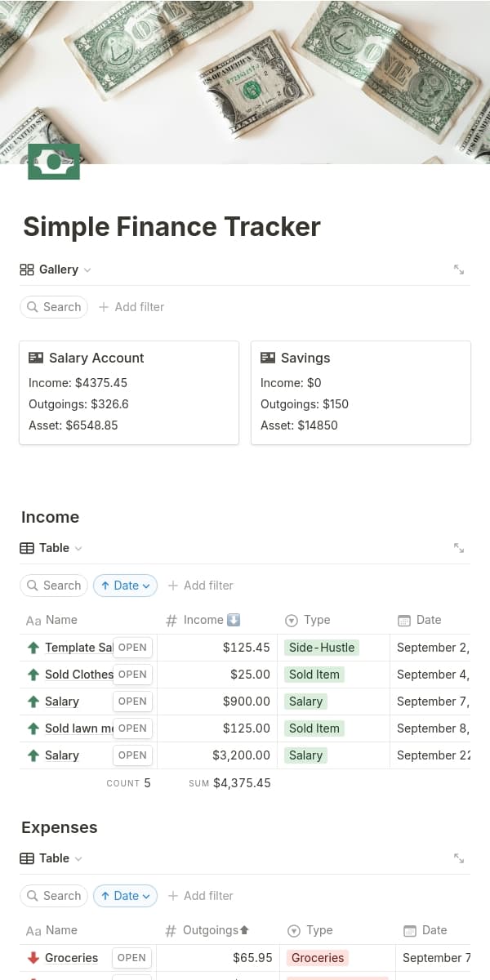
Task: Click the Date column header in Income
Action: 428,620
